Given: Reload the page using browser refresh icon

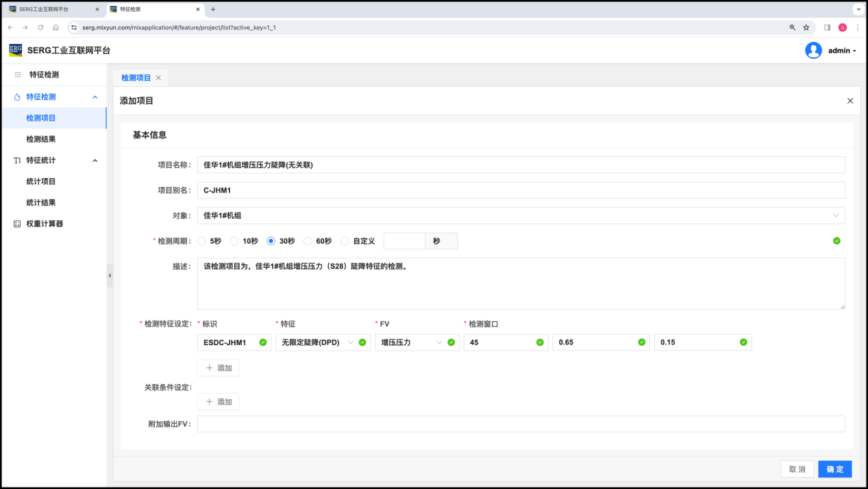Looking at the screenshot, I should [x=40, y=27].
